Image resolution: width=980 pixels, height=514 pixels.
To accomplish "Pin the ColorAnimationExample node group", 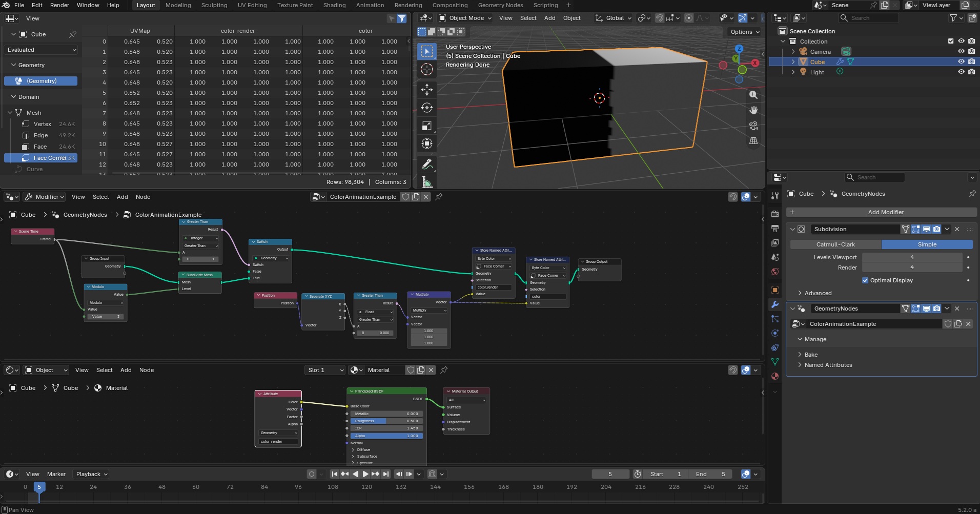I will 439,197.
